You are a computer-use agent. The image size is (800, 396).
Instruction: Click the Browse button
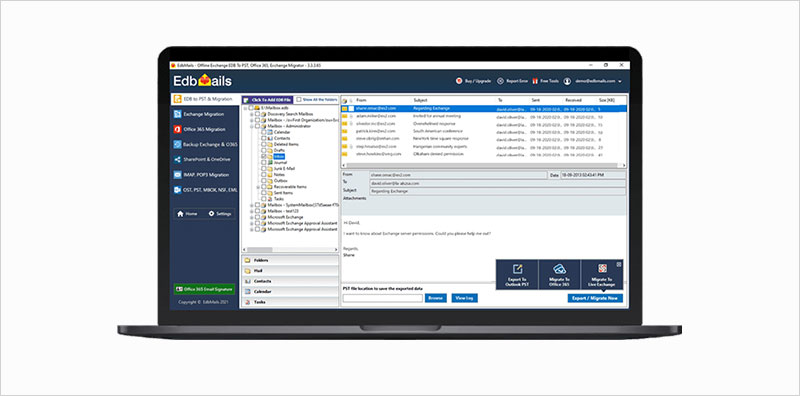(x=436, y=298)
